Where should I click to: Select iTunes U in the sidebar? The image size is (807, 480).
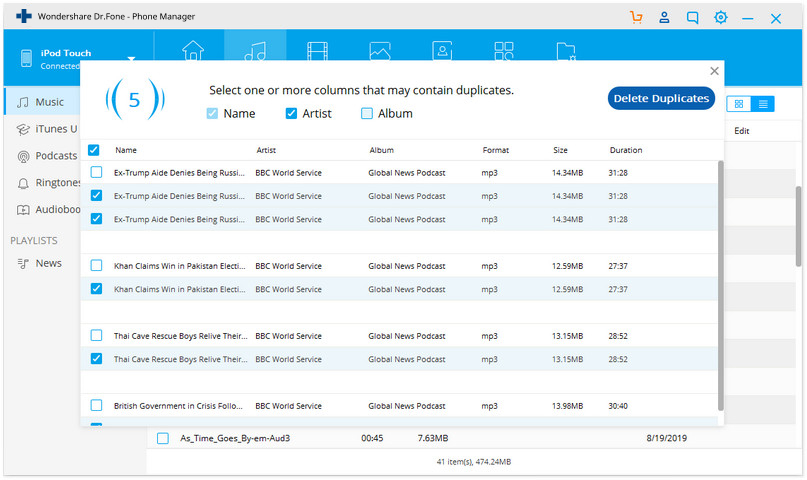click(x=46, y=129)
